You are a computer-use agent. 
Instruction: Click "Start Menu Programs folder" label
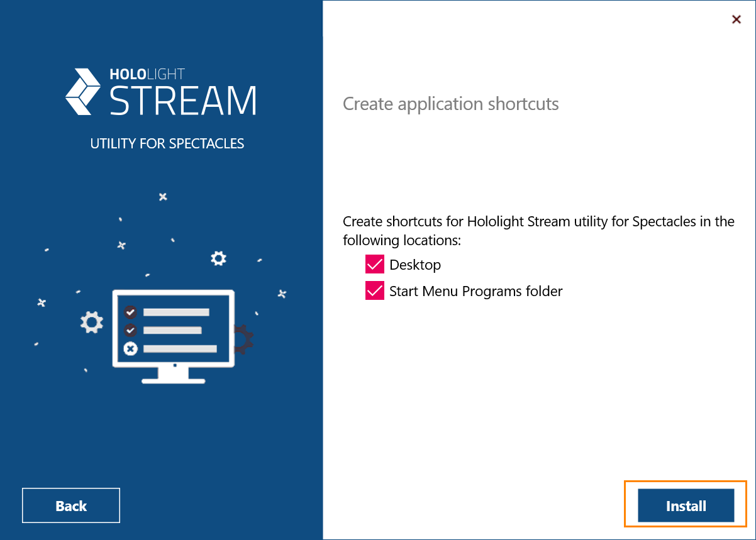pos(476,291)
